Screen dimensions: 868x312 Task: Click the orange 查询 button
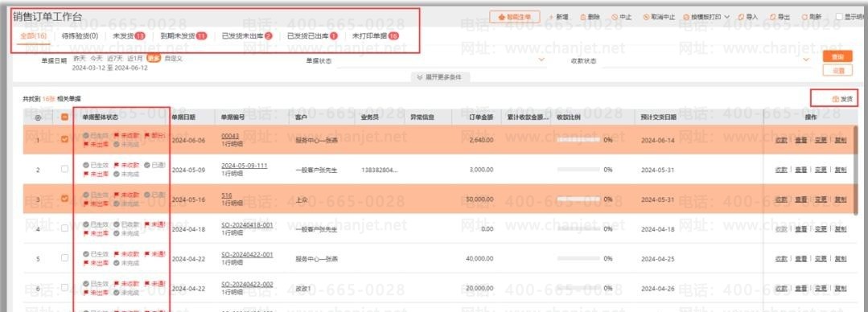click(837, 57)
